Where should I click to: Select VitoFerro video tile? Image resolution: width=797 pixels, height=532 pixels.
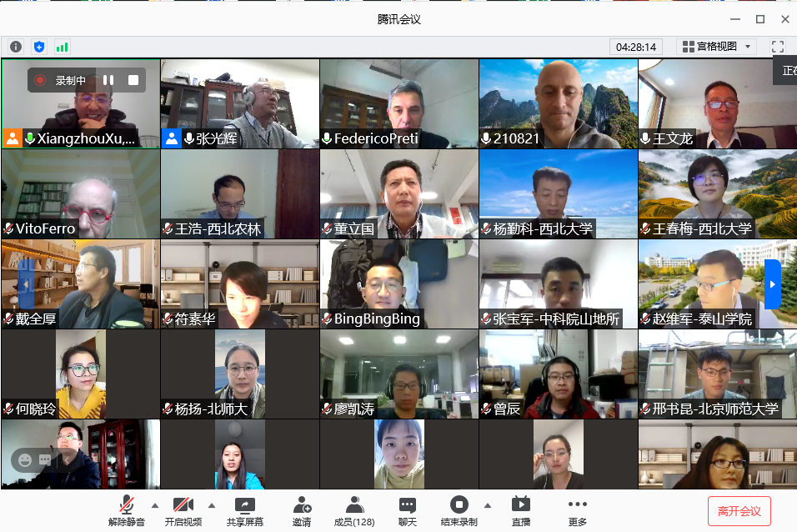click(81, 193)
